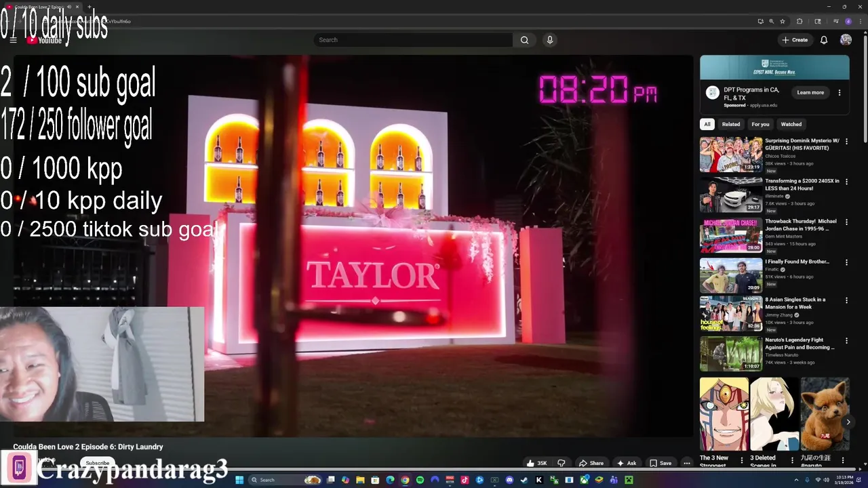The image size is (868, 488).
Task: Open options for Surprising Dominik Mysterio video
Action: tap(846, 142)
